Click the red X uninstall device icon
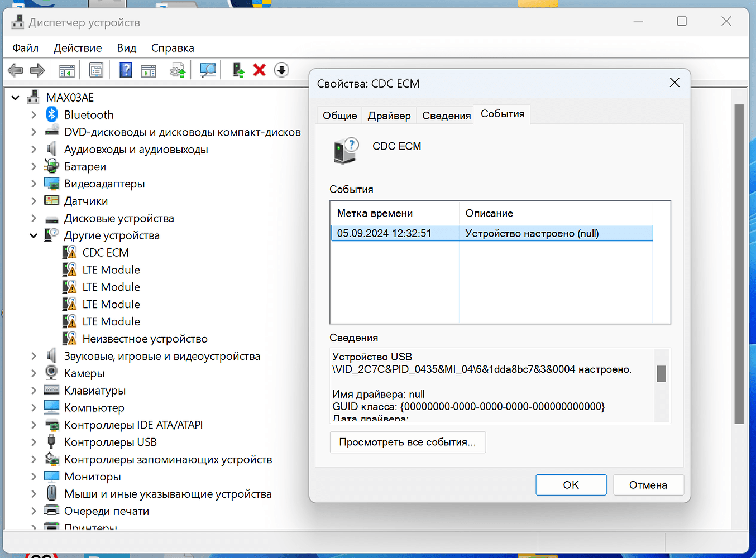This screenshot has width=756, height=558. pos(260,70)
